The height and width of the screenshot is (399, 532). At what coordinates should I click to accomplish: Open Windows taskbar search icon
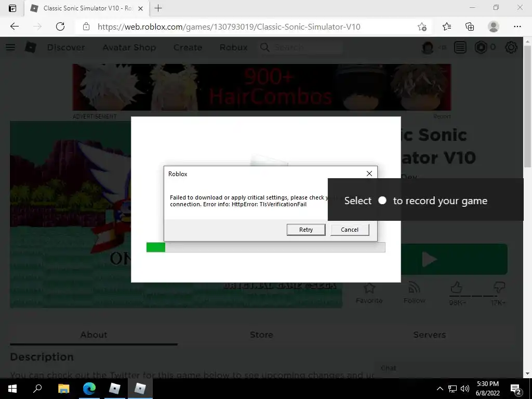37,389
